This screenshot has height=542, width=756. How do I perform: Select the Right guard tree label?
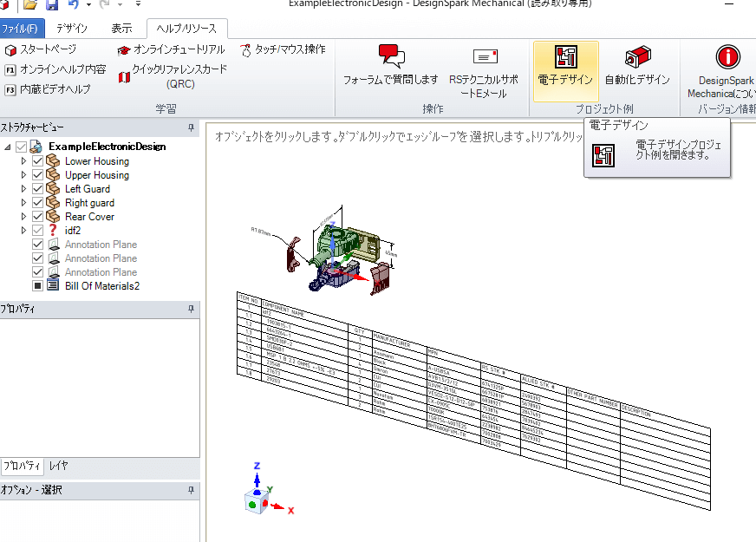click(x=89, y=203)
